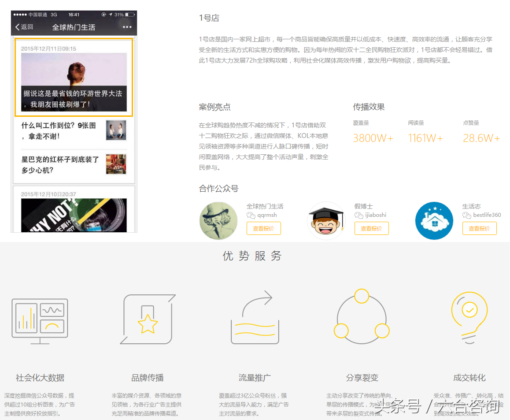Click the Starbucks red cup article thumbnail
The height and width of the screenshot is (420, 510).
[116, 164]
